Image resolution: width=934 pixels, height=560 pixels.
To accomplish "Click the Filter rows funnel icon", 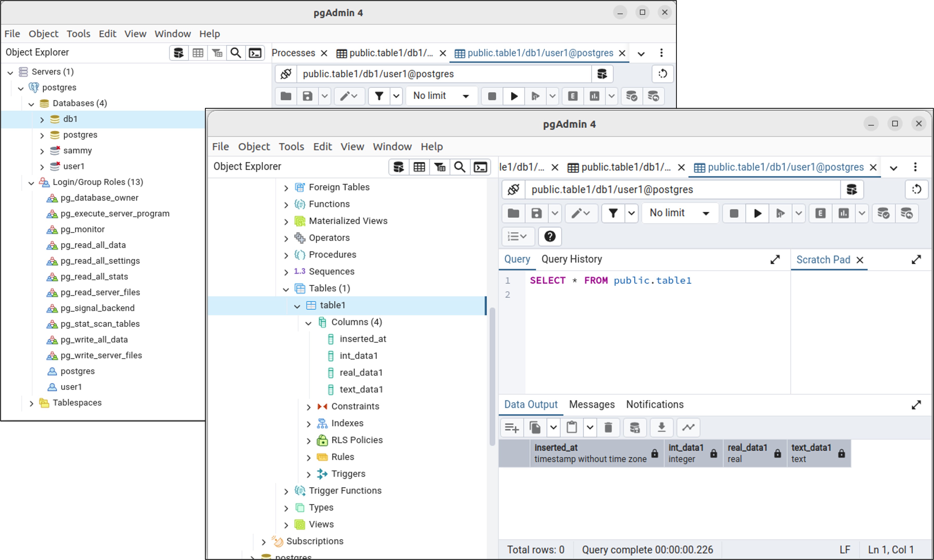I will pos(613,214).
